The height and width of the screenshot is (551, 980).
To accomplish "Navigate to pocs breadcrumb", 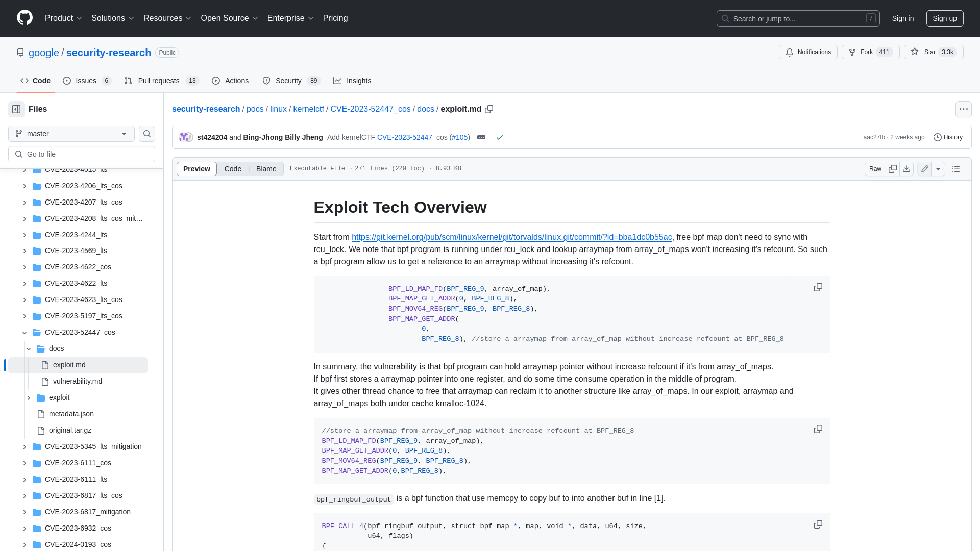I will click(255, 109).
